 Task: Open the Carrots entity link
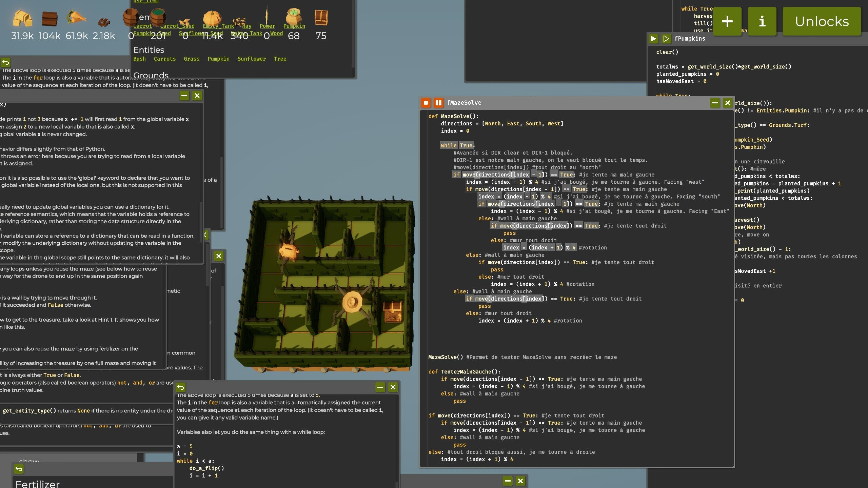(x=165, y=59)
